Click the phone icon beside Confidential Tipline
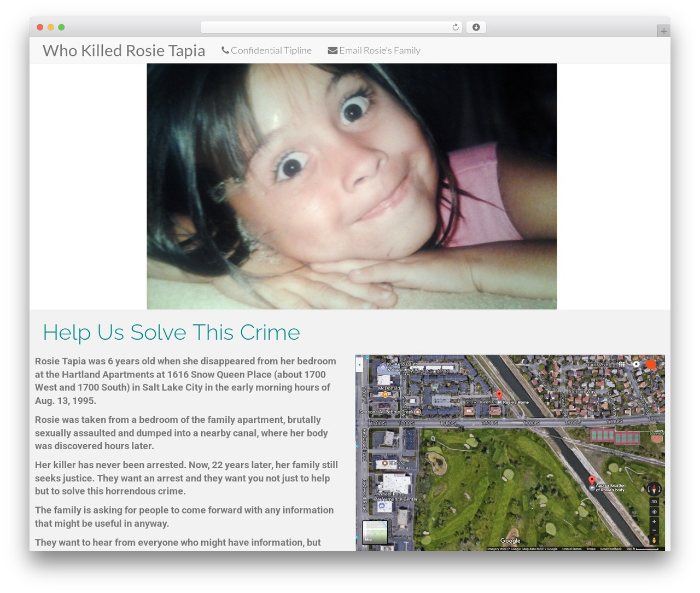The image size is (700, 593). point(225,50)
